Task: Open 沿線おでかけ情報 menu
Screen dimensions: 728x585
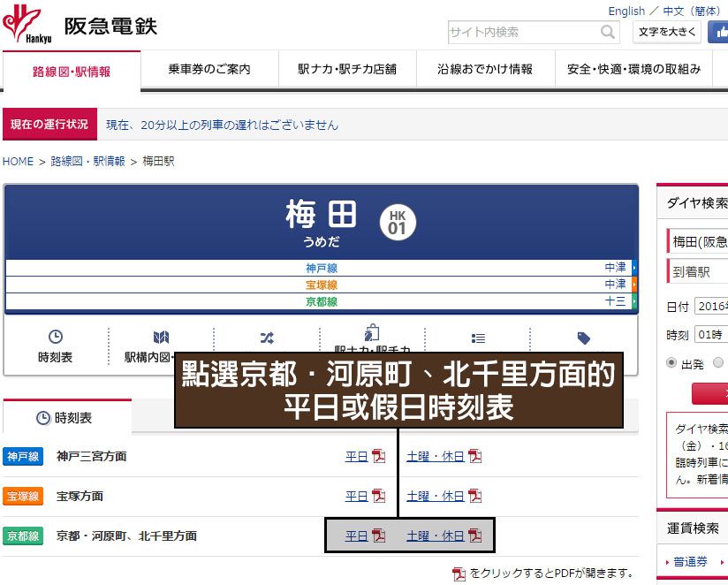Action: coord(485,69)
